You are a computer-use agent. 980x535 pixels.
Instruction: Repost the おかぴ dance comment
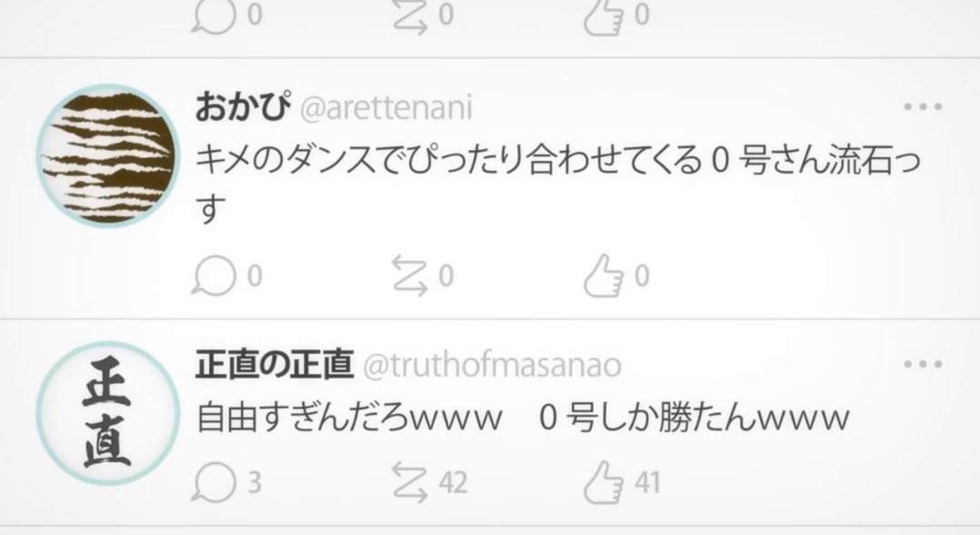410,276
